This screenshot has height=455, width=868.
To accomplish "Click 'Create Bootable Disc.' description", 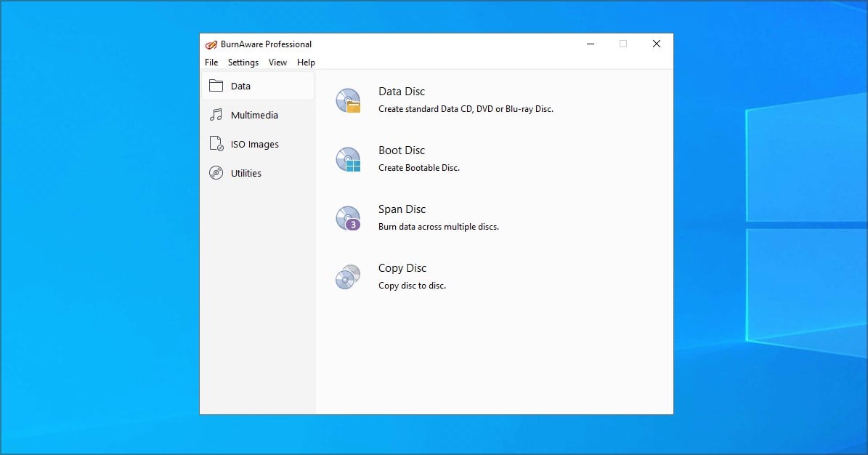I will point(419,168).
